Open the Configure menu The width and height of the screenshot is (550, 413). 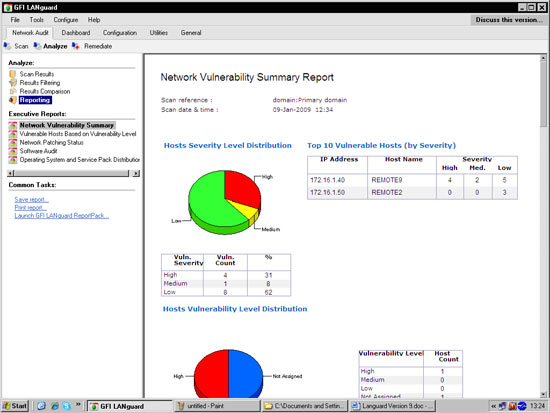pyautogui.click(x=66, y=20)
